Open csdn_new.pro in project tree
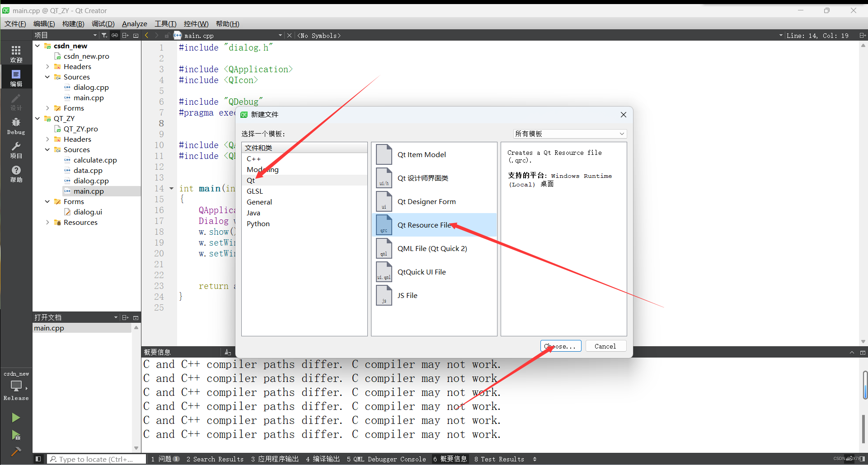Viewport: 868px width, 465px height. (86, 56)
